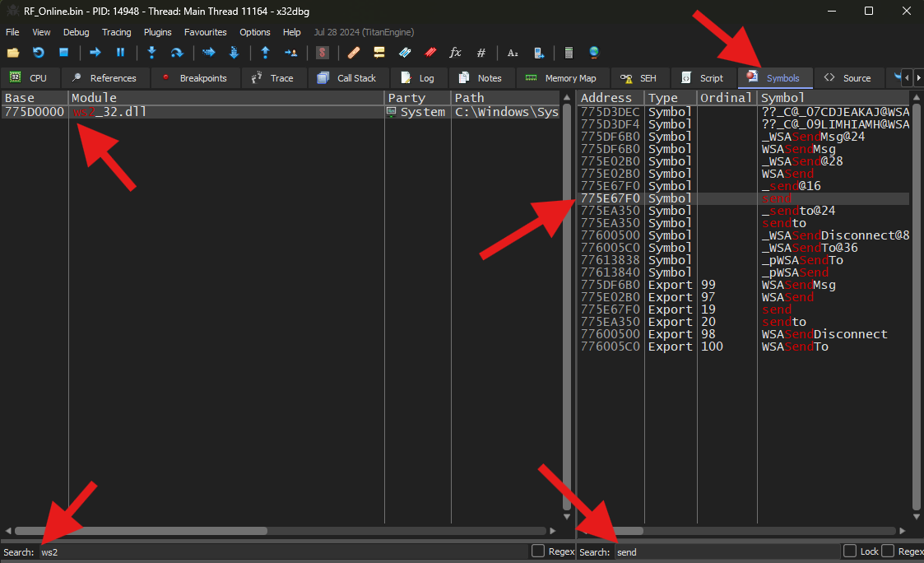This screenshot has height=563, width=924.
Task: Open the Options menu
Action: [x=254, y=32]
